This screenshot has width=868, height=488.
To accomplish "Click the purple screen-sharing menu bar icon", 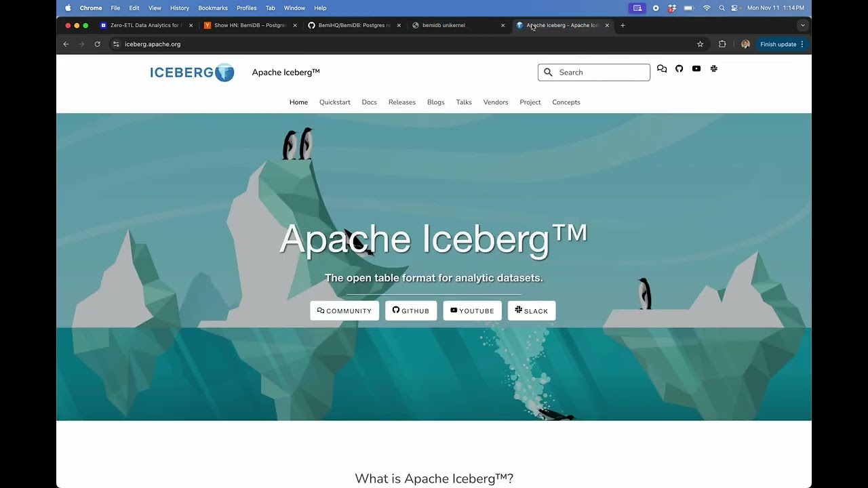I will click(x=637, y=8).
